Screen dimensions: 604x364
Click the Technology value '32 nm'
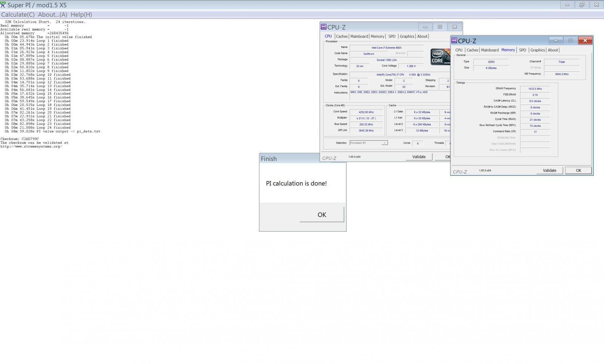pos(359,66)
